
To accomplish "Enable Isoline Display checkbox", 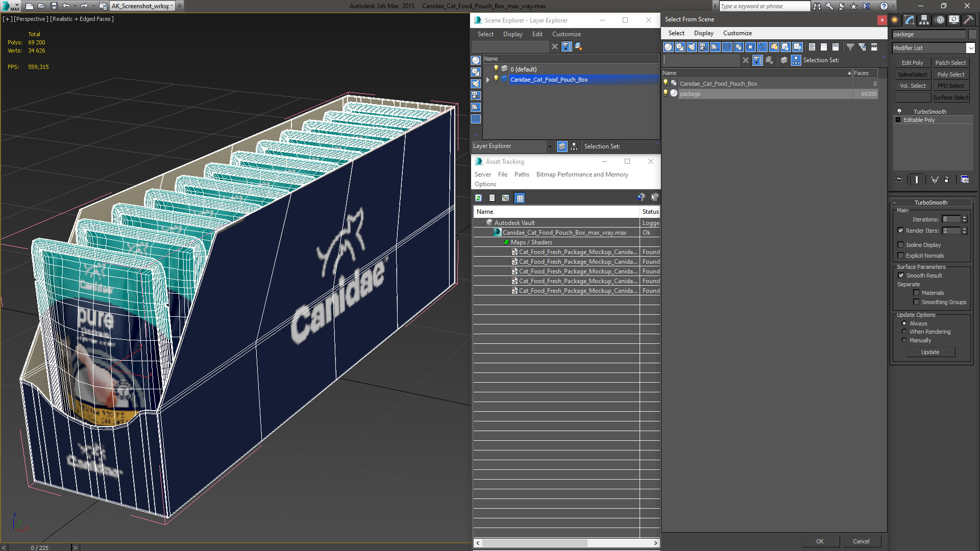I will click(901, 245).
